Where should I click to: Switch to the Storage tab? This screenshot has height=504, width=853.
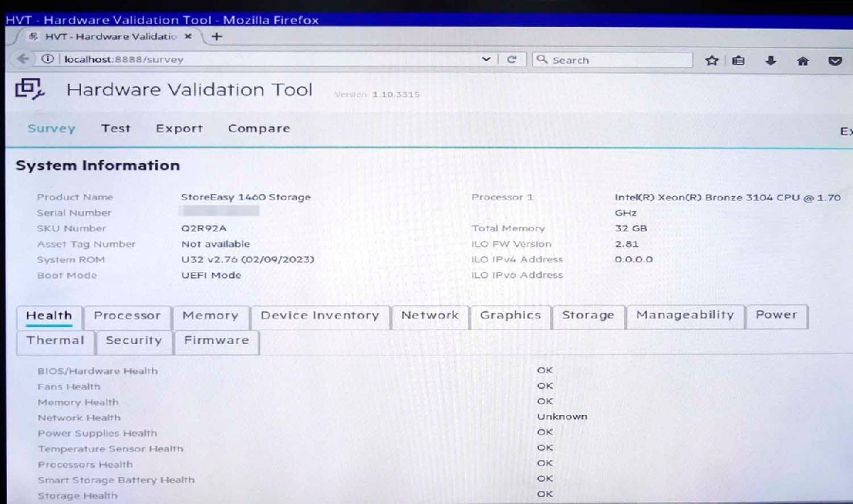click(588, 316)
